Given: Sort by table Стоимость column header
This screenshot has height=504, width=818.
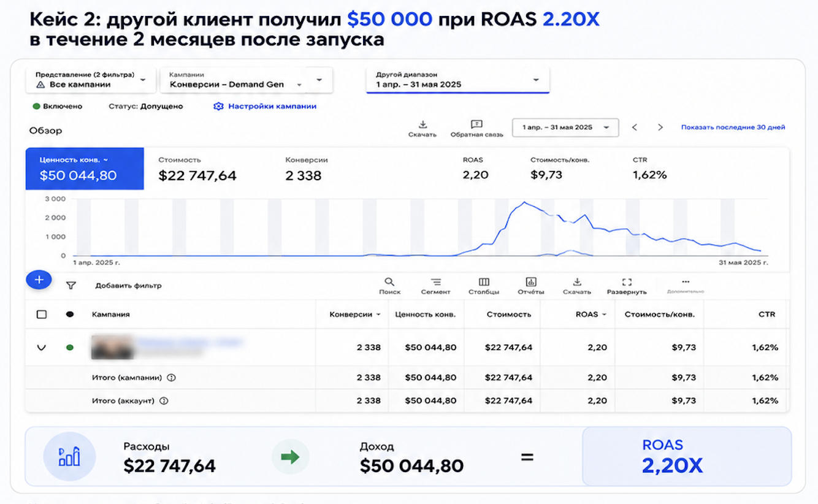Looking at the screenshot, I should click(x=509, y=315).
